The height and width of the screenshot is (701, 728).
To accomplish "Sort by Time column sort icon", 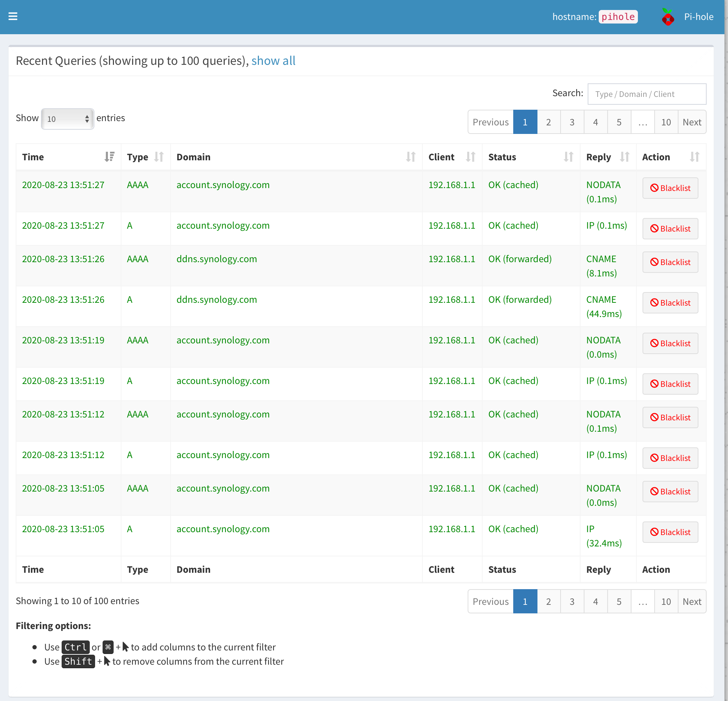I will (x=110, y=157).
